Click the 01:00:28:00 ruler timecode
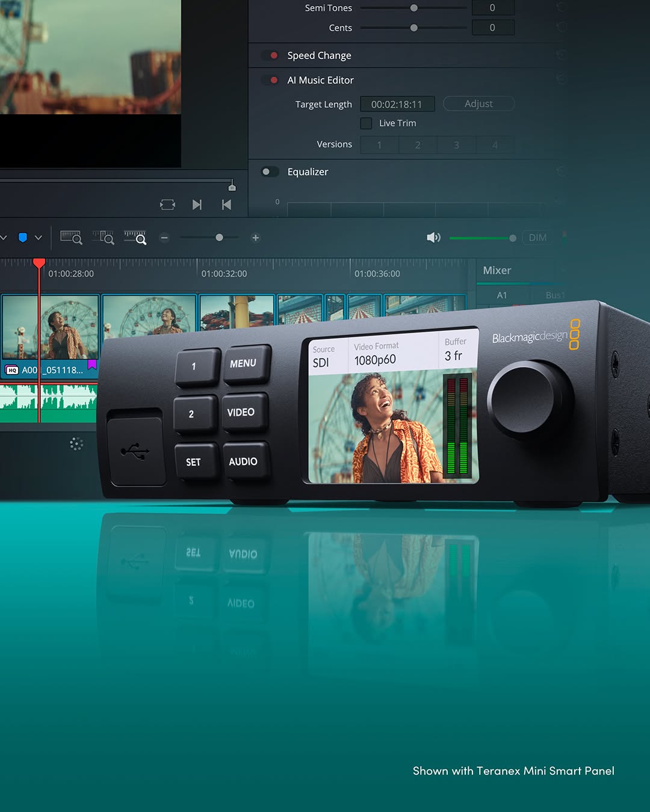 point(71,274)
